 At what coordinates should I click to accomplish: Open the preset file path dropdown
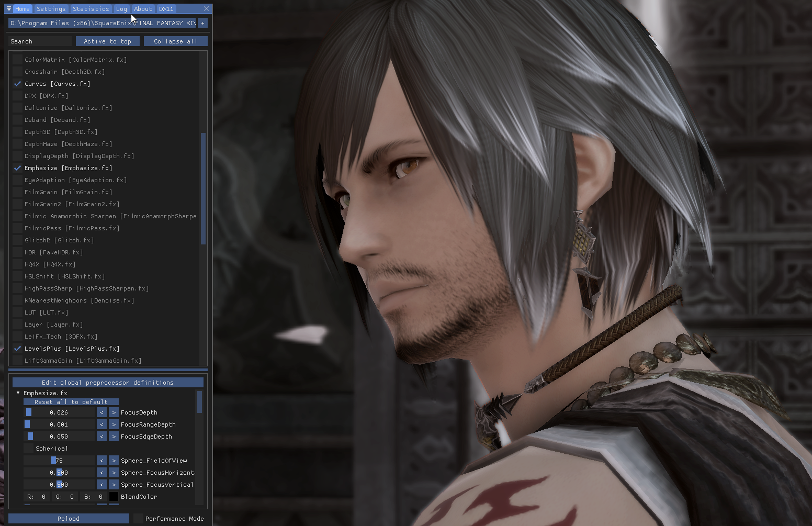coord(102,23)
